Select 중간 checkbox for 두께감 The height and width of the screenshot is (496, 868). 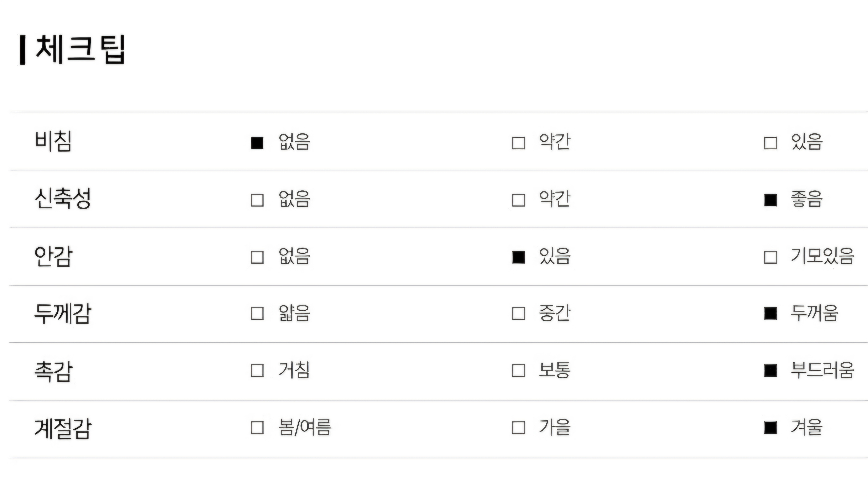[518, 313]
